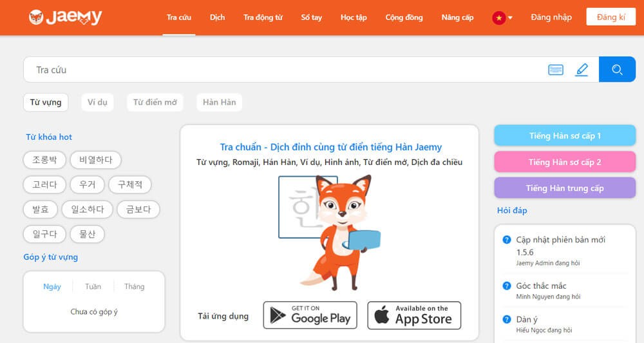Click the App Store download badge
This screenshot has height=343, width=644.
(x=414, y=315)
